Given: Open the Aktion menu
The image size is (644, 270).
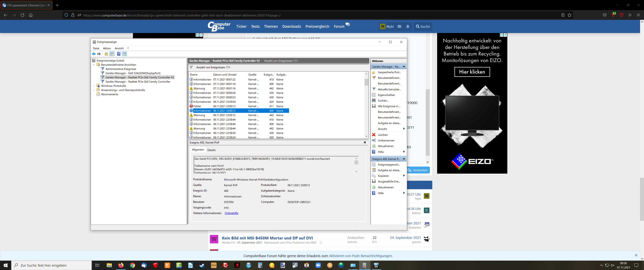Looking at the screenshot, I should pos(107,48).
